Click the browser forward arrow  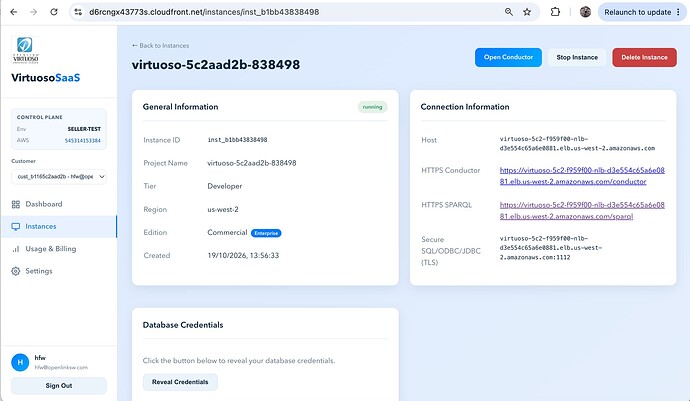[x=33, y=12]
